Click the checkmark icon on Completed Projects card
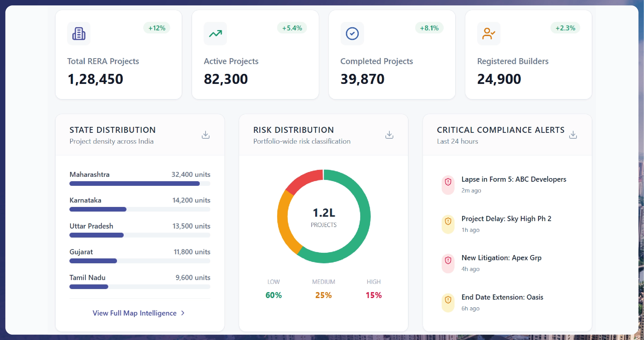Screen dimensions: 644x340 click(352, 33)
